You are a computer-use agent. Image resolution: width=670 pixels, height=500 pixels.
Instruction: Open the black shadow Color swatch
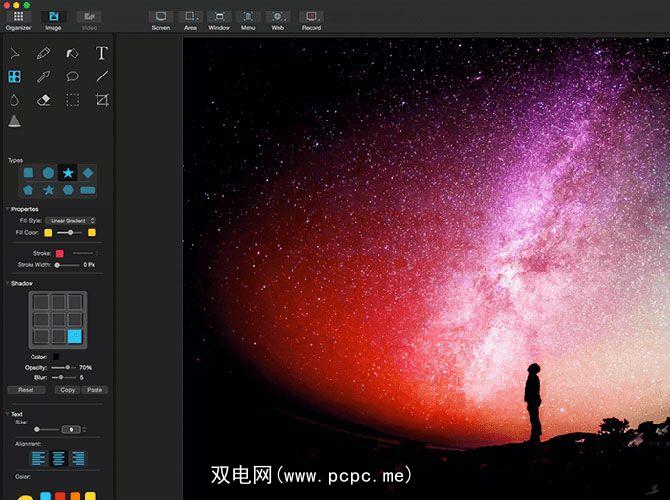click(x=56, y=356)
